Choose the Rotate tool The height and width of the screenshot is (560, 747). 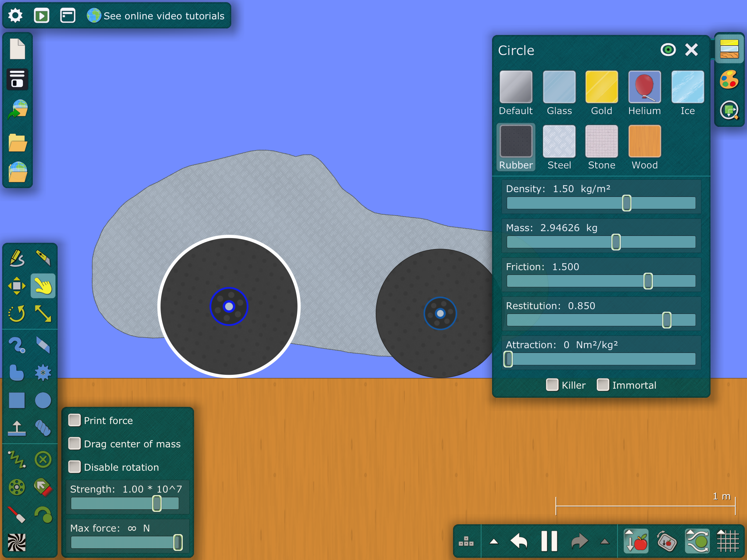click(17, 314)
